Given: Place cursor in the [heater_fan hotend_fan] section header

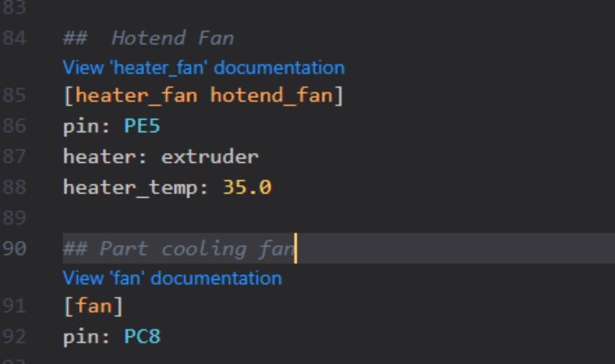Looking at the screenshot, I should [203, 96].
